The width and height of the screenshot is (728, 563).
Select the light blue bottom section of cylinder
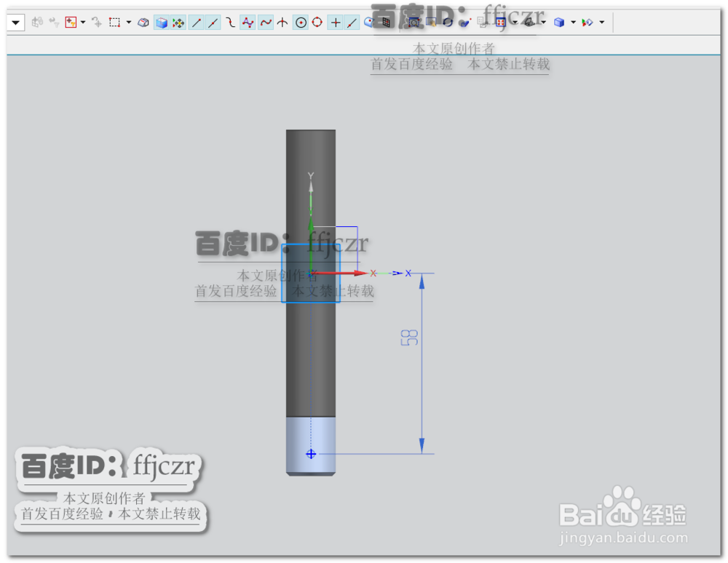click(311, 444)
